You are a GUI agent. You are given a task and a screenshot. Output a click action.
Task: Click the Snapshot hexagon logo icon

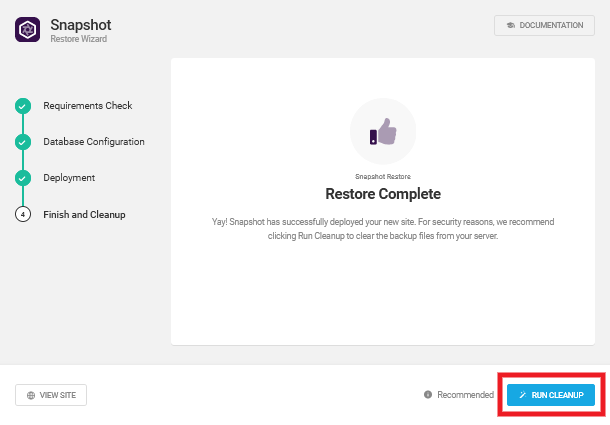coord(27,29)
